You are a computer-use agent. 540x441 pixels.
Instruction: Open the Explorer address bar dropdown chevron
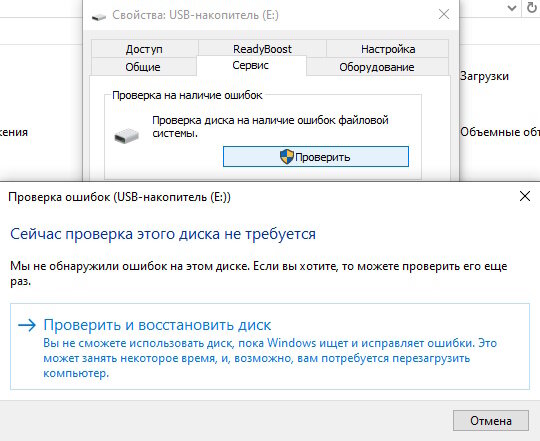pos(512,8)
